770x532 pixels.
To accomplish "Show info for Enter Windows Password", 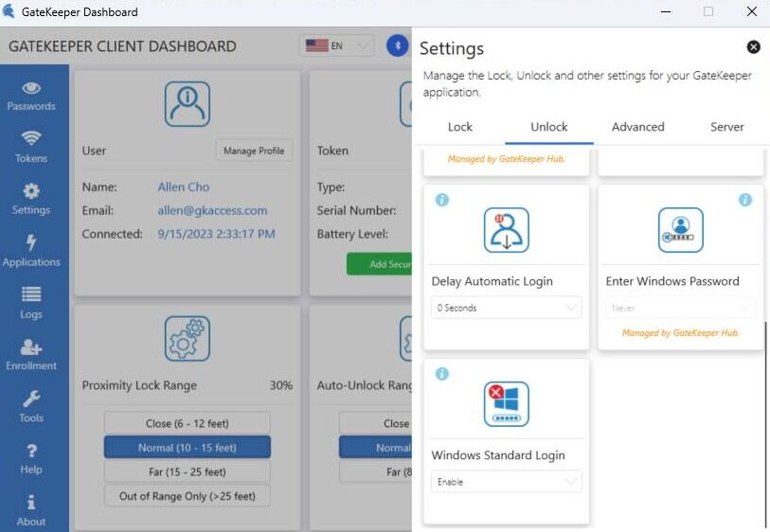I will point(745,200).
